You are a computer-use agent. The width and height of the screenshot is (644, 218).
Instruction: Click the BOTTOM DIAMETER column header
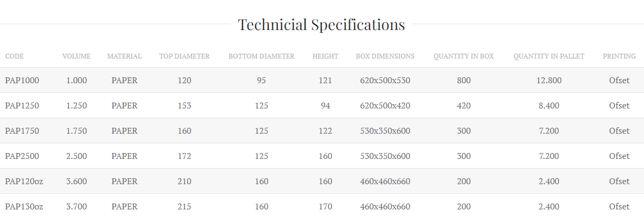pos(261,56)
